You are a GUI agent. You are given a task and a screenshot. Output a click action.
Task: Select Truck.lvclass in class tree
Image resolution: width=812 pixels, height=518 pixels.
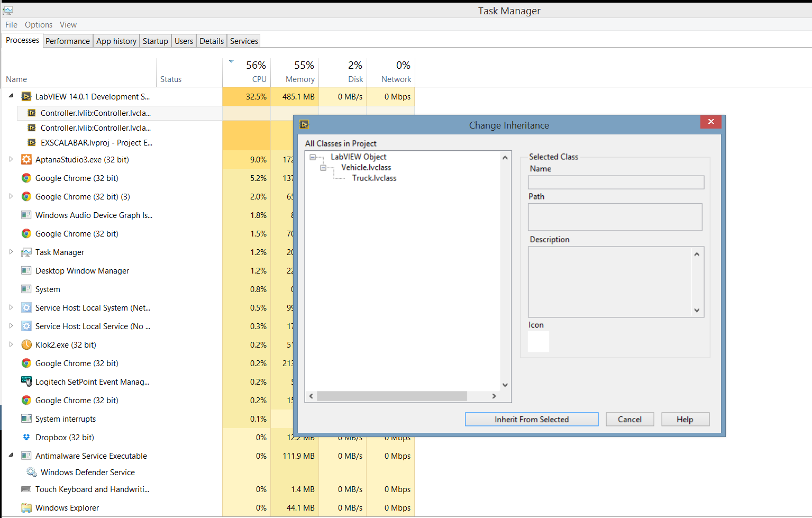tap(375, 178)
